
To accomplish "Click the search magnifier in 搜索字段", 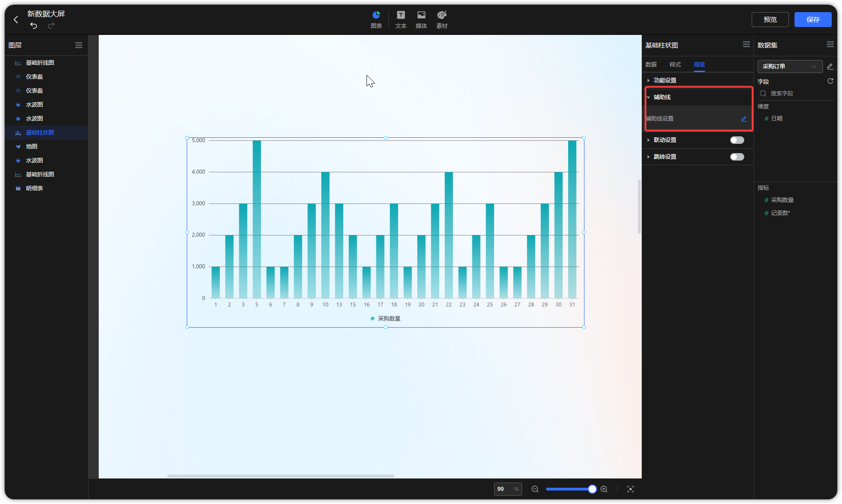I will [x=763, y=94].
